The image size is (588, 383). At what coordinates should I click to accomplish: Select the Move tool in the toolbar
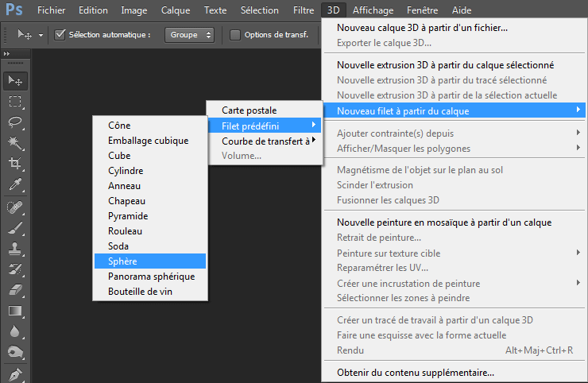coord(15,80)
